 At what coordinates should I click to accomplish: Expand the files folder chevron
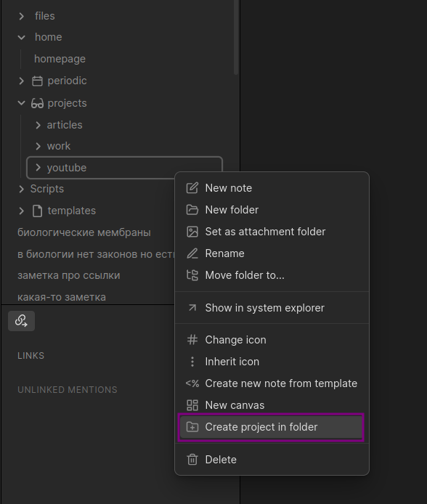22,16
